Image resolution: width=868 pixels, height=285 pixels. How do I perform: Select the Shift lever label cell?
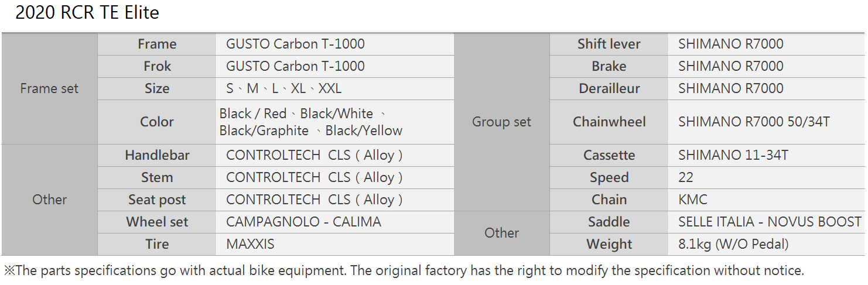pyautogui.click(x=609, y=44)
